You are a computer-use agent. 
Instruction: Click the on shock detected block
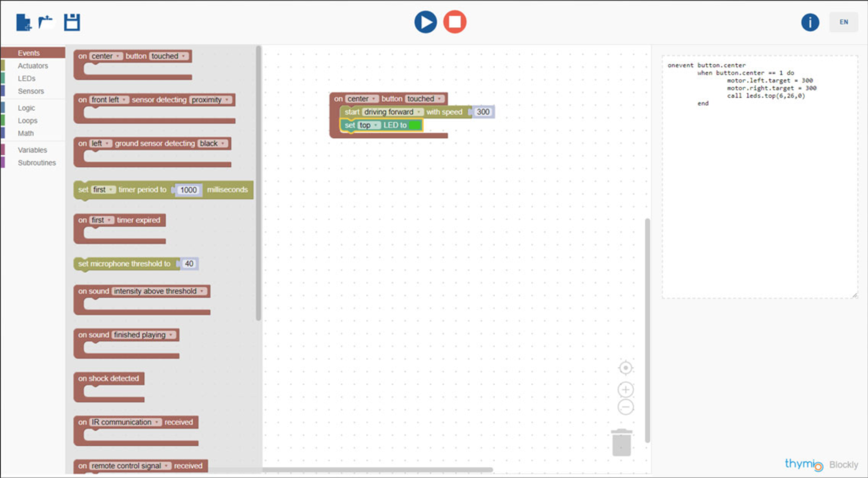click(x=108, y=379)
